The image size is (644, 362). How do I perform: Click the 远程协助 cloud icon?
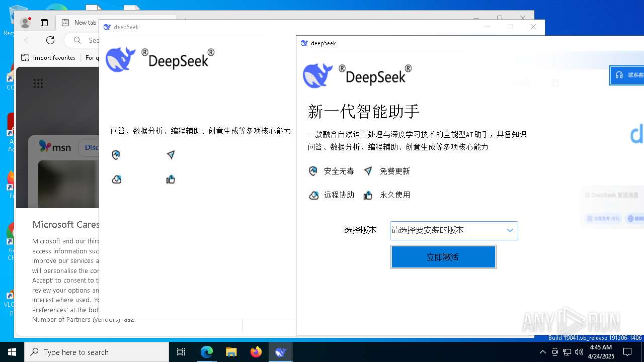[313, 195]
